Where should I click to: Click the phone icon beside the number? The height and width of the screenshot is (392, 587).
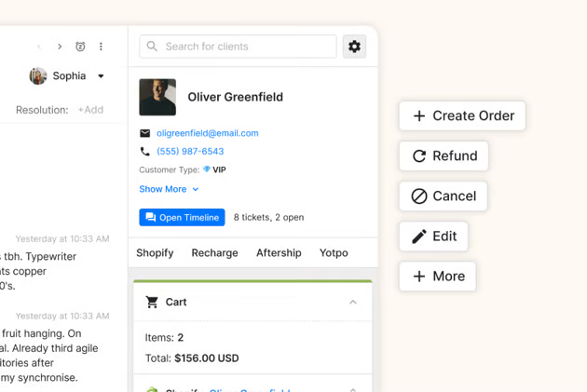click(x=145, y=152)
